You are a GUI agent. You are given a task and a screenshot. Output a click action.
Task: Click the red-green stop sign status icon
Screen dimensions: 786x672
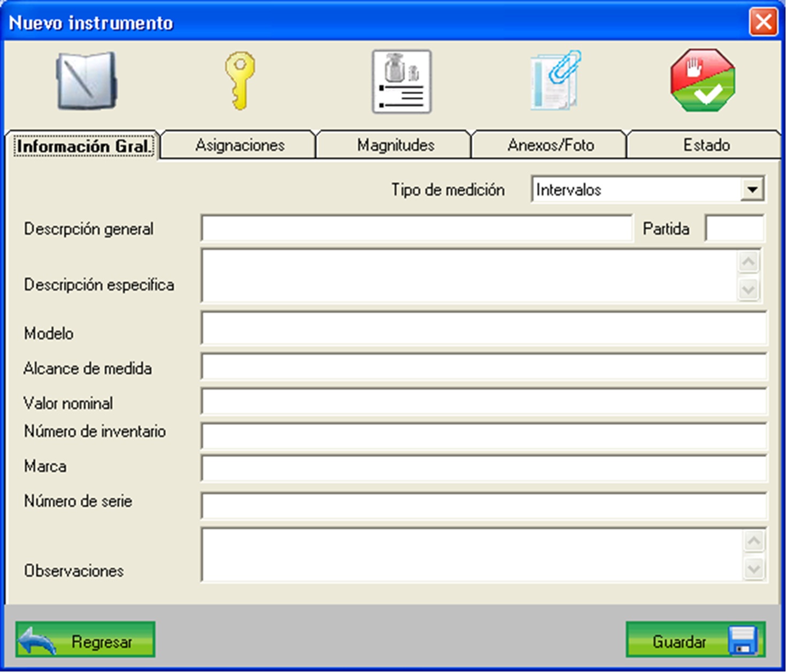click(703, 81)
